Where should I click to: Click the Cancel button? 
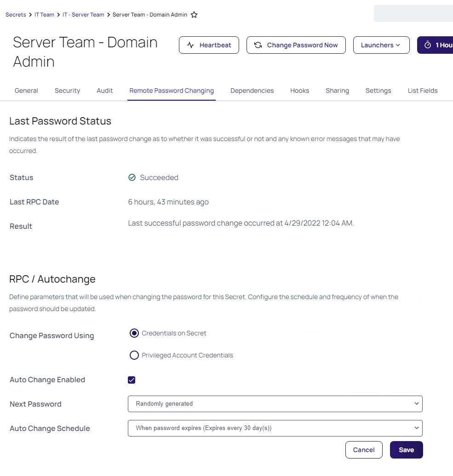364,450
